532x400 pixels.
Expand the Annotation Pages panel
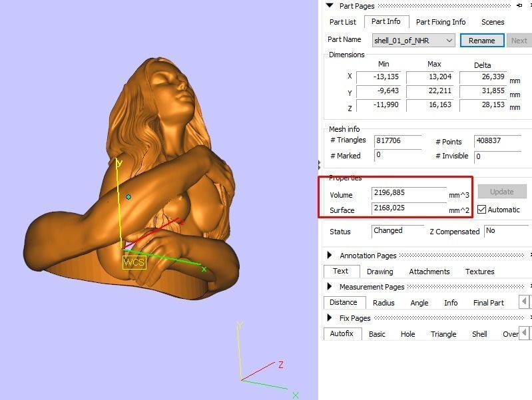[329, 255]
